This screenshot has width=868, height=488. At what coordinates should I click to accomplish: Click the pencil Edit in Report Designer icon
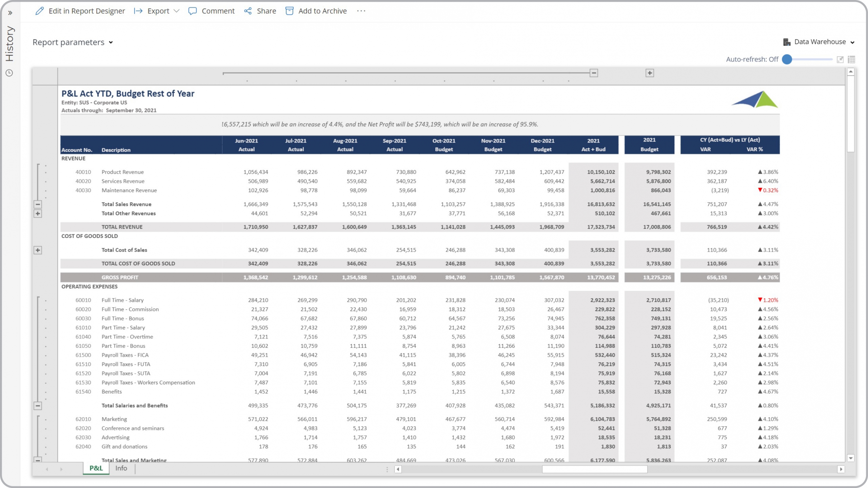click(40, 11)
